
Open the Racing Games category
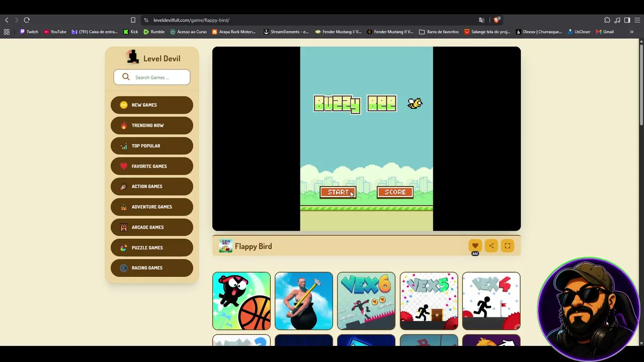click(x=152, y=268)
